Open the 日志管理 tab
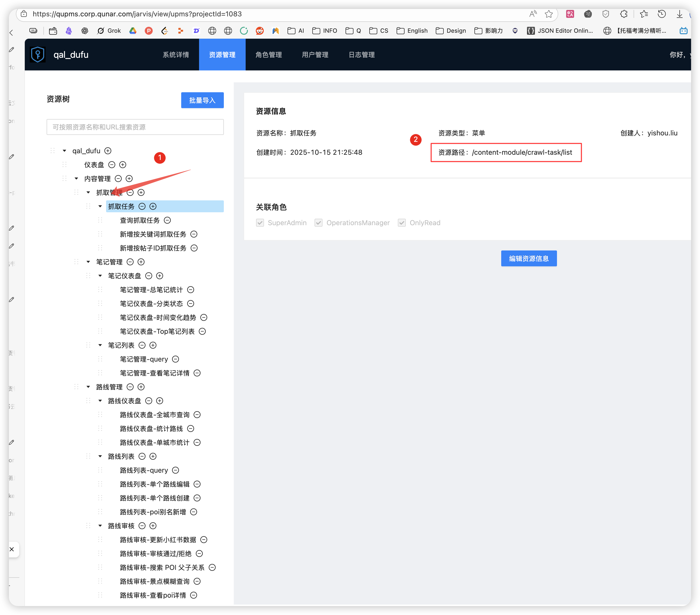The image size is (700, 615). click(361, 55)
